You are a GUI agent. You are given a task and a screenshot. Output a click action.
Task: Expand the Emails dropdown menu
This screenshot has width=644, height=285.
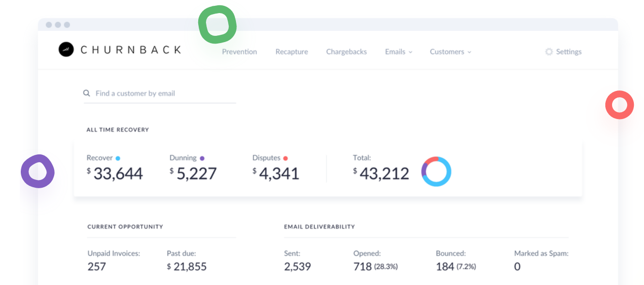point(399,52)
